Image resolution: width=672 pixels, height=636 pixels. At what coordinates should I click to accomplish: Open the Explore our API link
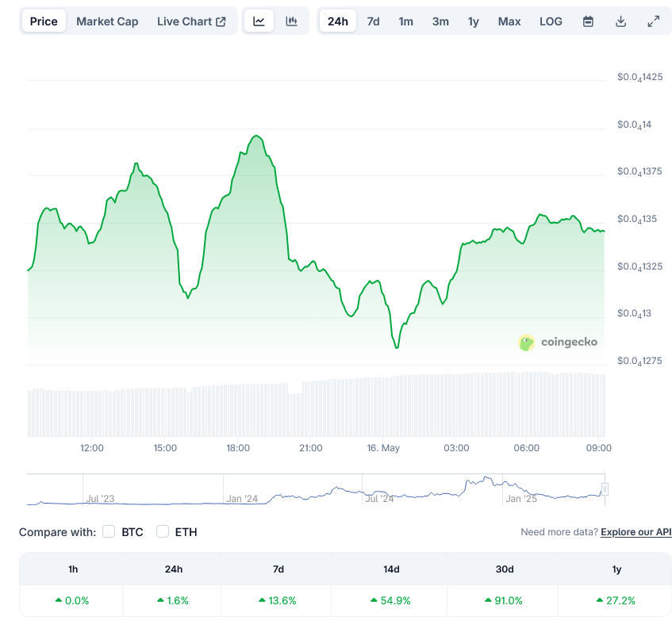[x=636, y=532]
